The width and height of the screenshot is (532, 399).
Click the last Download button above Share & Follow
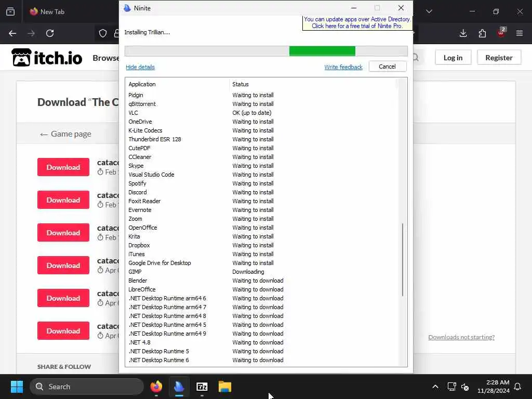click(x=63, y=331)
